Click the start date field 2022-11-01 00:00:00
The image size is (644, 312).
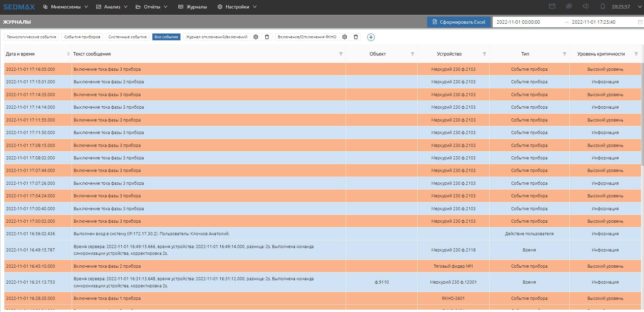coord(518,22)
